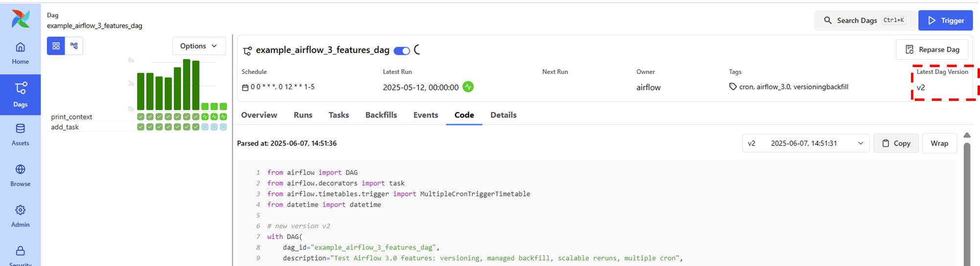Open the Details tab
The height and width of the screenshot is (266, 980).
point(503,115)
